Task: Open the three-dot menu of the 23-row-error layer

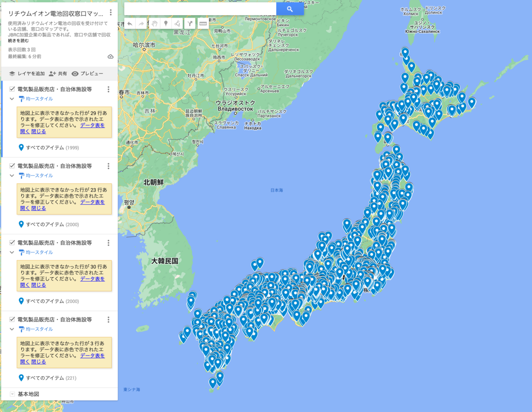Action: [109, 166]
